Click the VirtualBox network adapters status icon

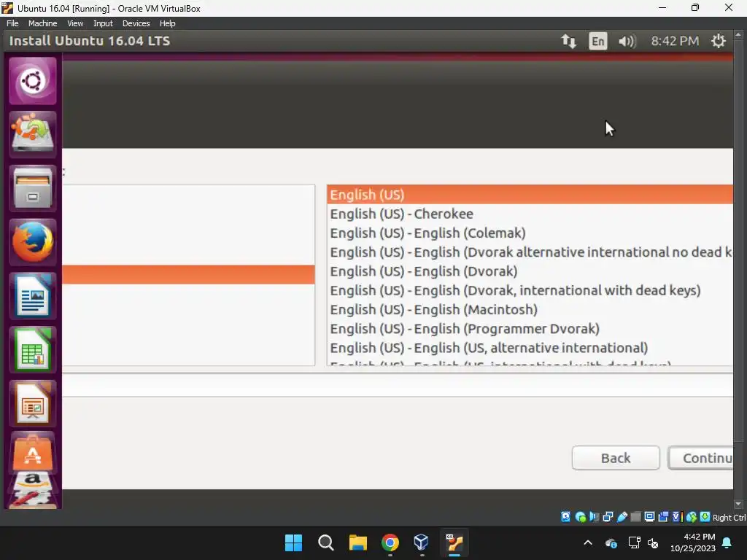pos(608,517)
